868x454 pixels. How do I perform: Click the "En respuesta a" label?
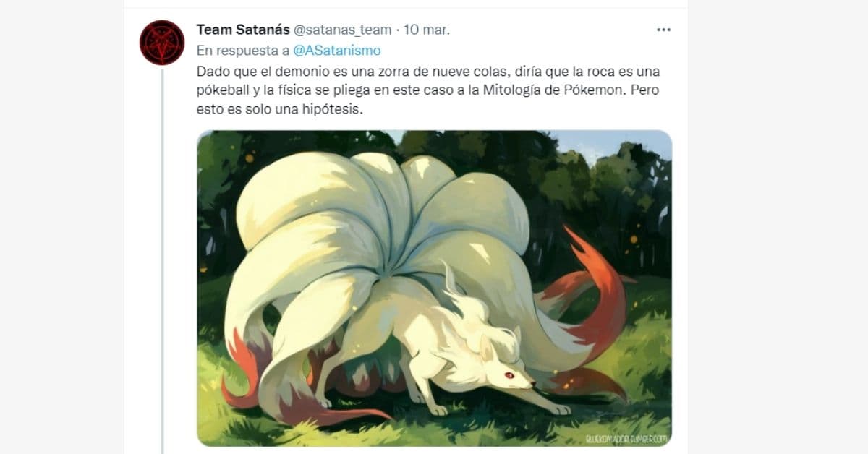(x=243, y=50)
